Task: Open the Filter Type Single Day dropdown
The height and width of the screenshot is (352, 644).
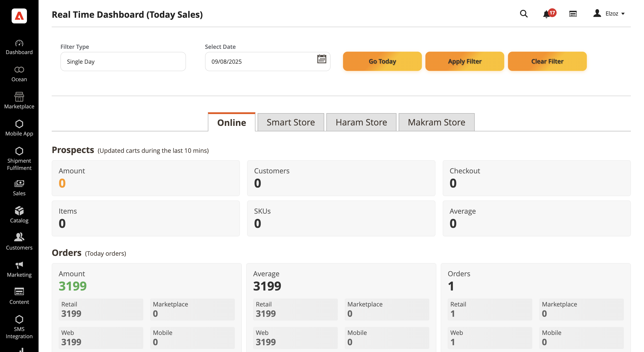Action: tap(123, 62)
